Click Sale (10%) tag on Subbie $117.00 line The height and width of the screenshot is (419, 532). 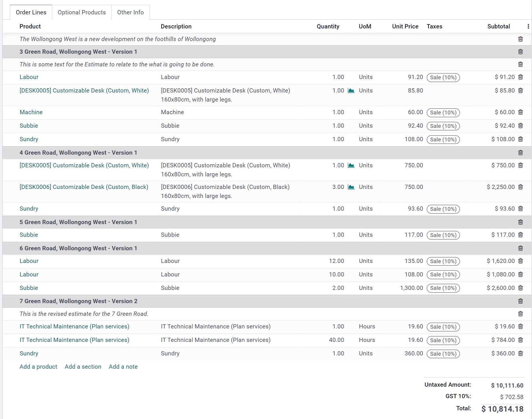point(443,235)
